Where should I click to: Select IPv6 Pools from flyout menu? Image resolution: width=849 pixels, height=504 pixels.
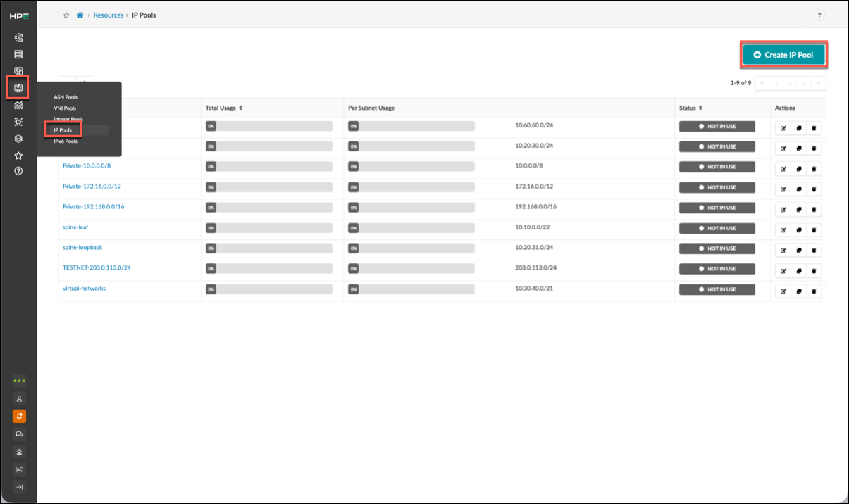tap(66, 141)
